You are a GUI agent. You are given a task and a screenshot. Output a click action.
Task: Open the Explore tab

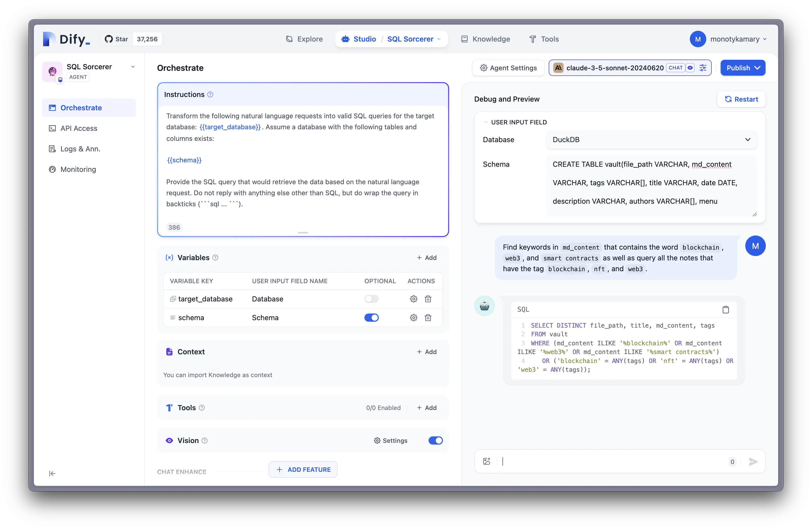304,39
